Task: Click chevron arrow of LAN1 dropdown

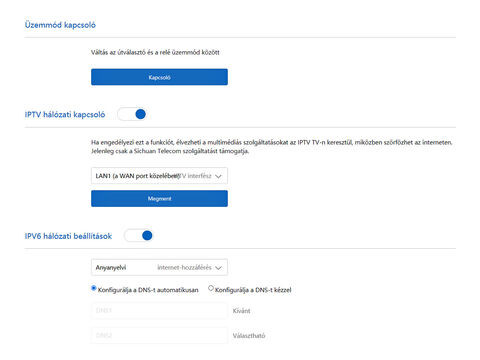Action: click(218, 176)
